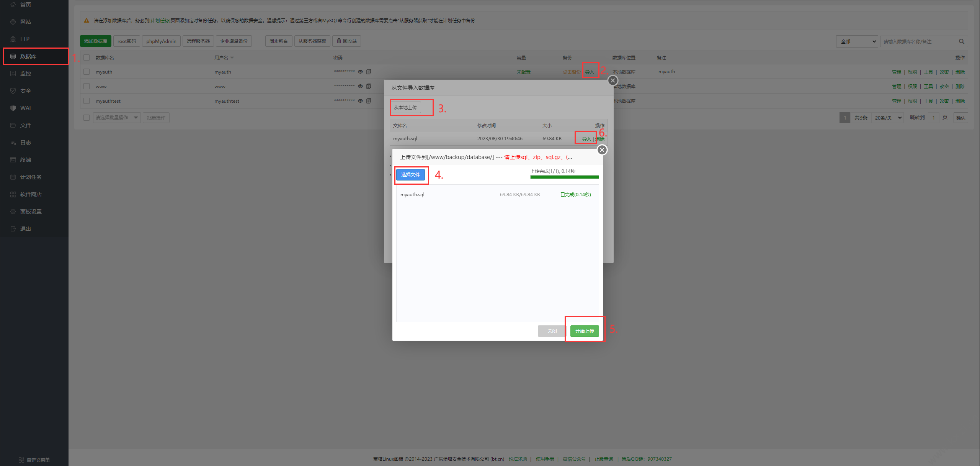Open 软件商店 in the sidebar
This screenshot has width=980, height=466.
pos(31,194)
